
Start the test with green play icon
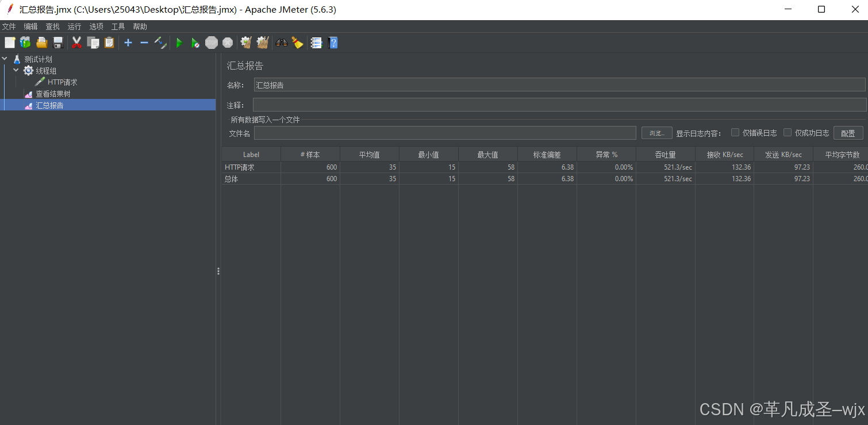click(x=179, y=43)
